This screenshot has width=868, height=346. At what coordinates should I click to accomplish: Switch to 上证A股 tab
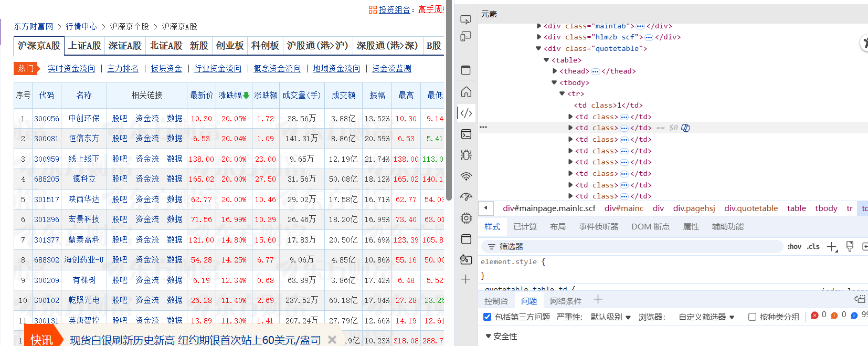84,46
